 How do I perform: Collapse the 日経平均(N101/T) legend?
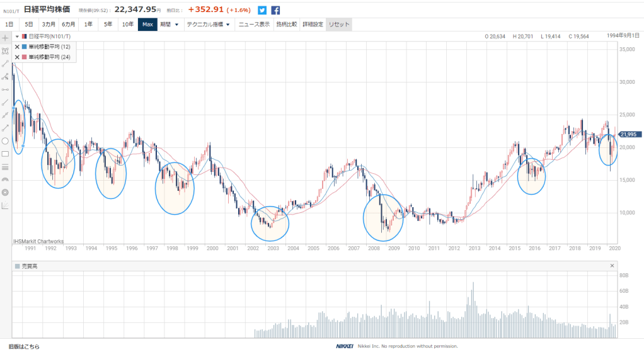point(17,37)
